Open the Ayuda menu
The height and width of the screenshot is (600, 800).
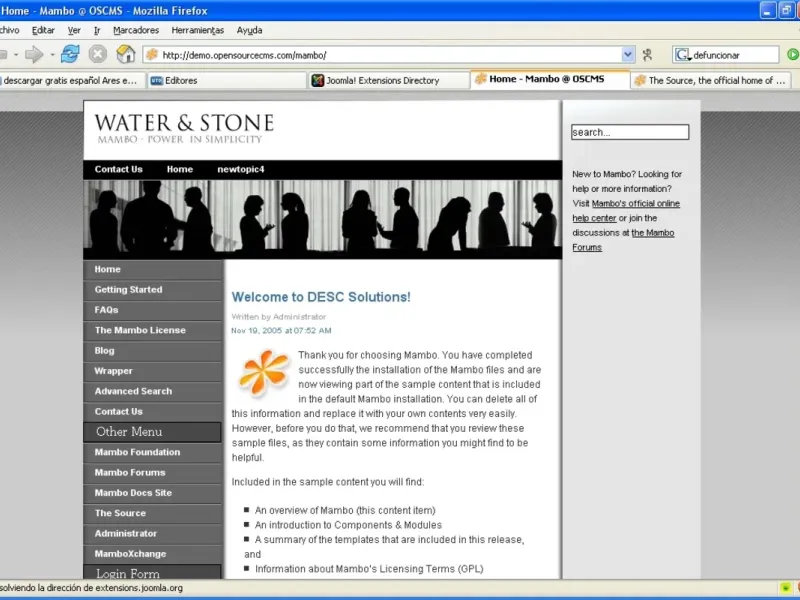pos(249,30)
